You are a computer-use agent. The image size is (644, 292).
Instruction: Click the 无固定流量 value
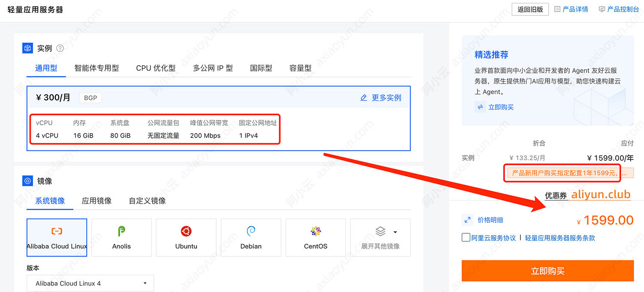pyautogui.click(x=164, y=135)
